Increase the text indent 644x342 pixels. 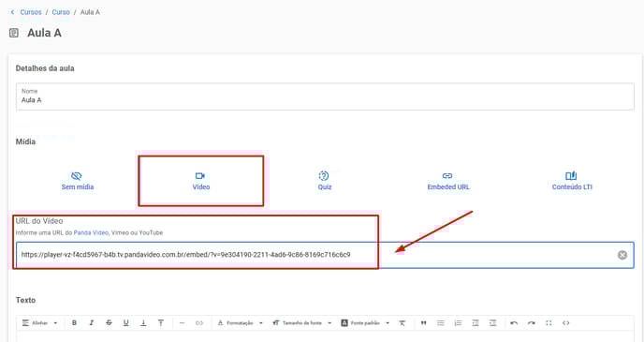click(x=492, y=323)
